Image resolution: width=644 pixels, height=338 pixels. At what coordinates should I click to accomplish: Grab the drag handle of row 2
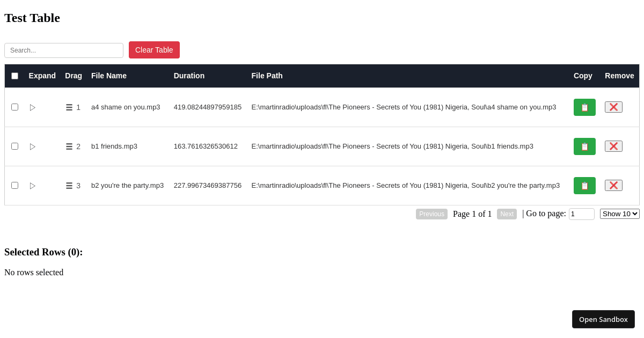tap(69, 146)
